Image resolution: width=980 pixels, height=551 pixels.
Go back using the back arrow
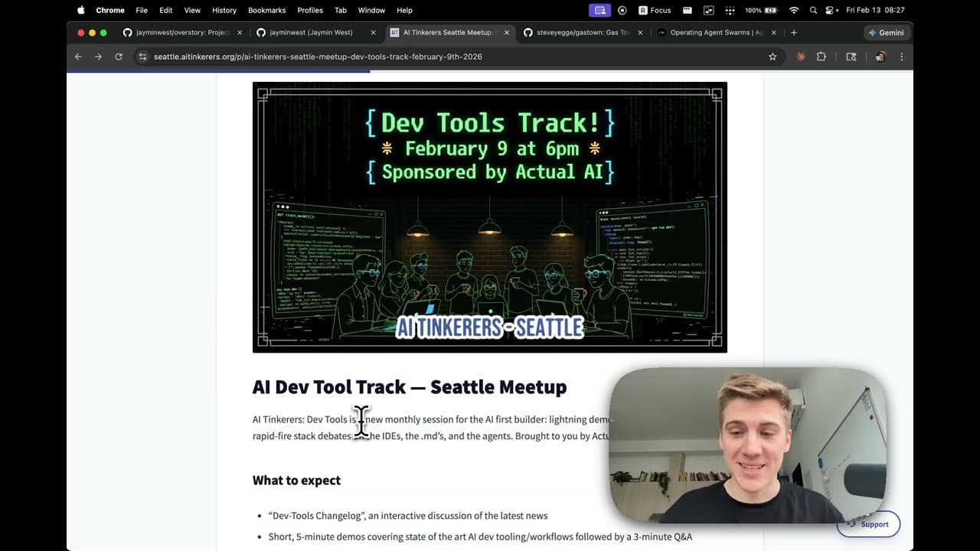coord(78,57)
